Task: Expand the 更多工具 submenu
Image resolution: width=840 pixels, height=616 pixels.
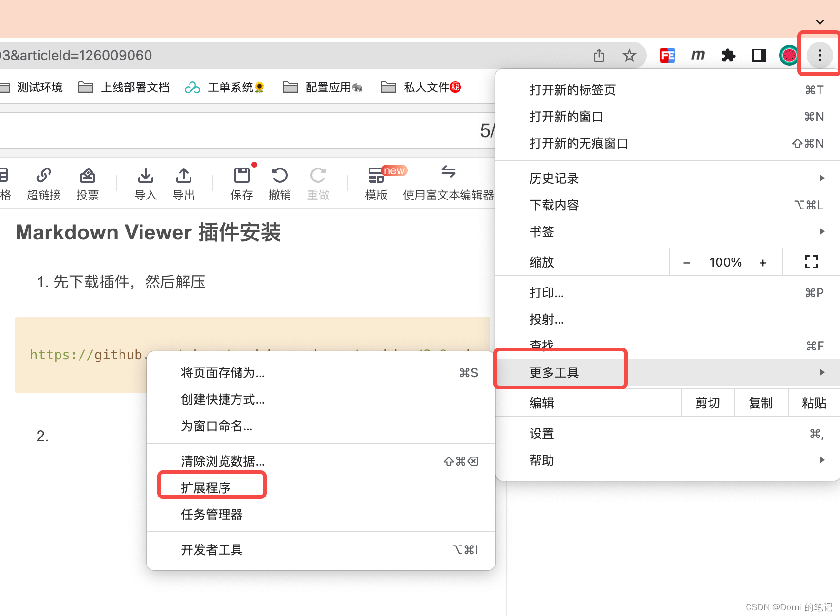Action: (x=668, y=372)
